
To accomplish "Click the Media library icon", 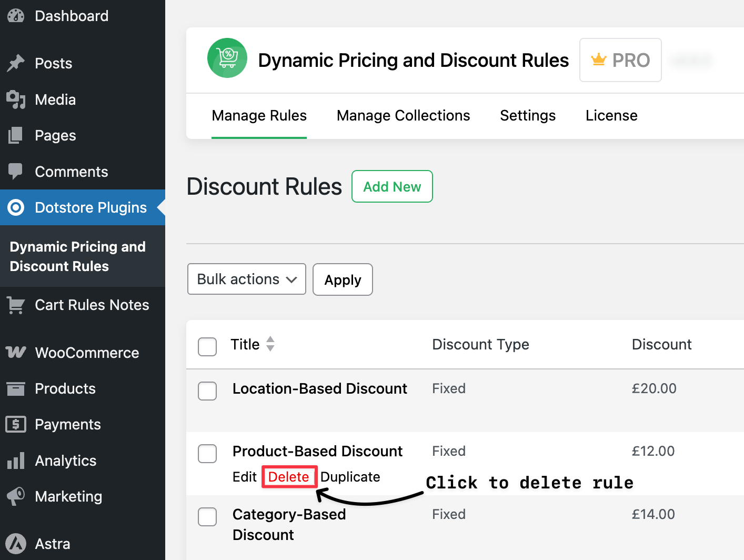I will point(16,99).
